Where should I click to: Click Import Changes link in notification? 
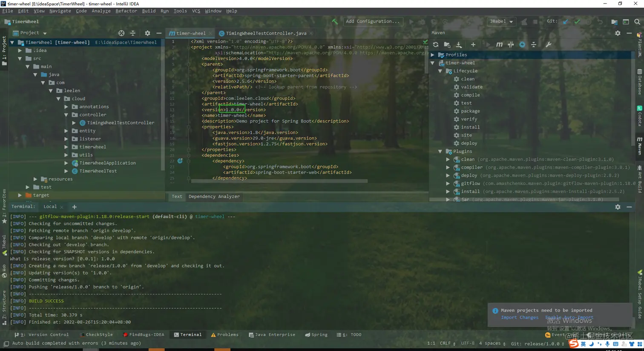(x=520, y=317)
